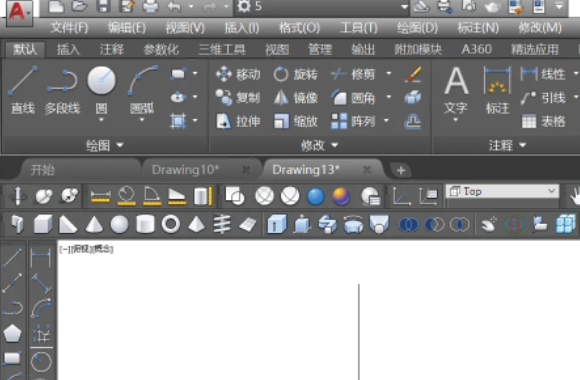Image resolution: width=580 pixels, height=380 pixels.
Task: Switch to the A360 ribbon tab
Action: pyautogui.click(x=476, y=49)
